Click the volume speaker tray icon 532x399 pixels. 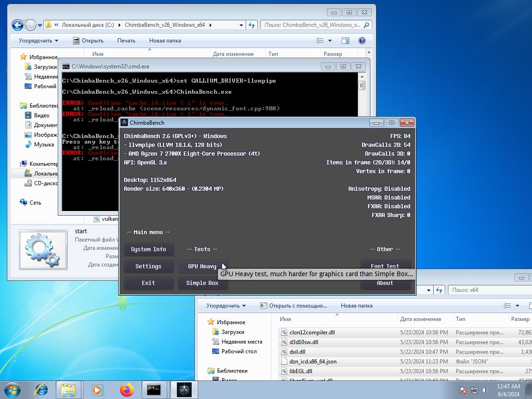click(x=485, y=390)
